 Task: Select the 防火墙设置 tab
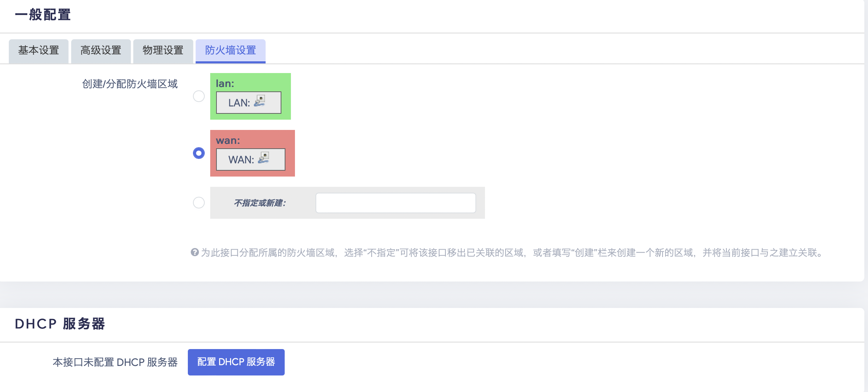click(x=230, y=51)
